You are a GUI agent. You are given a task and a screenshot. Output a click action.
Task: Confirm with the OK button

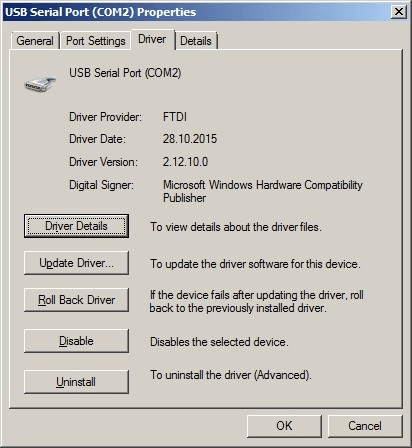click(x=284, y=426)
